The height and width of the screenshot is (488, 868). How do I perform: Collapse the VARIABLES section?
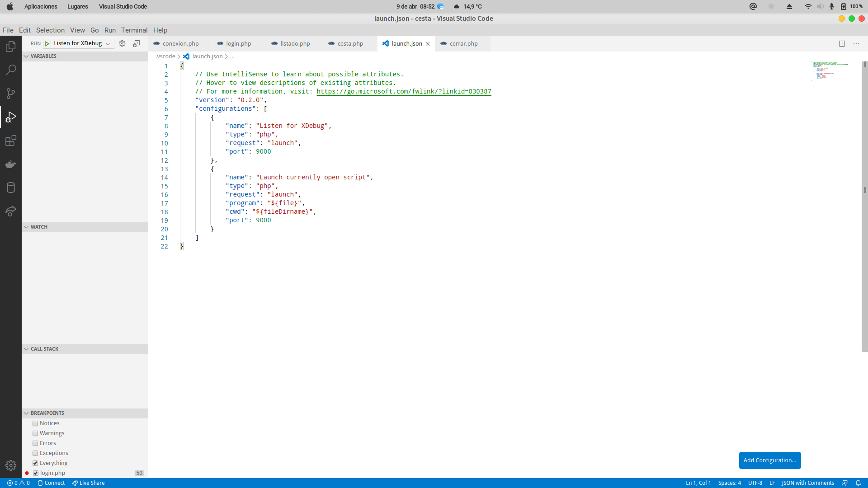[85, 56]
